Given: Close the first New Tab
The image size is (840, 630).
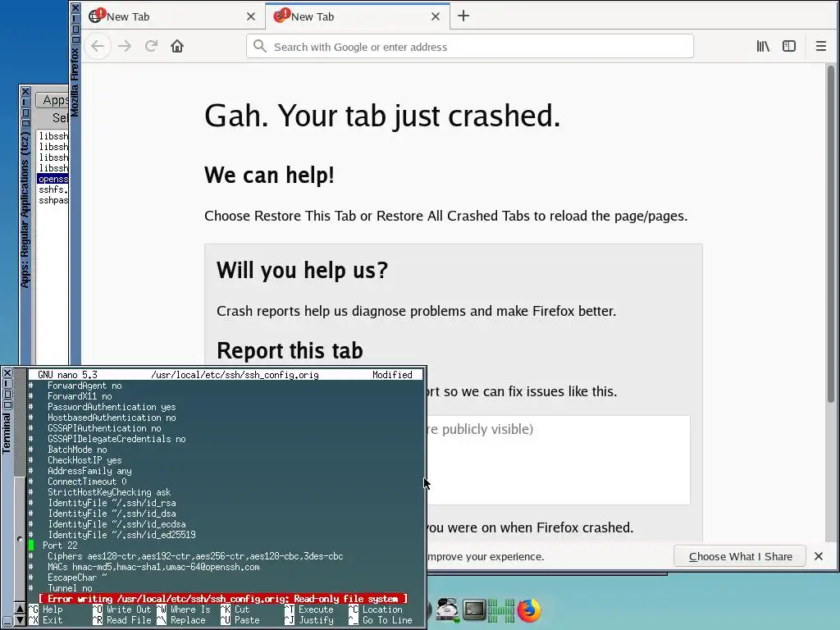Looking at the screenshot, I should pos(251,16).
